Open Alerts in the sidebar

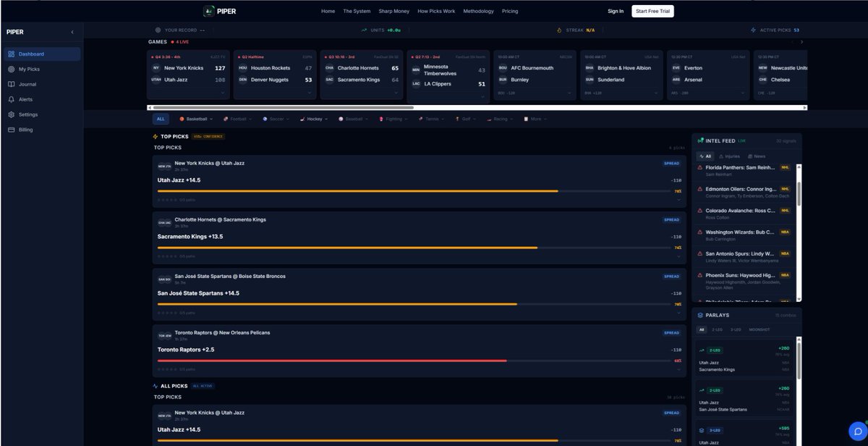click(x=41, y=100)
